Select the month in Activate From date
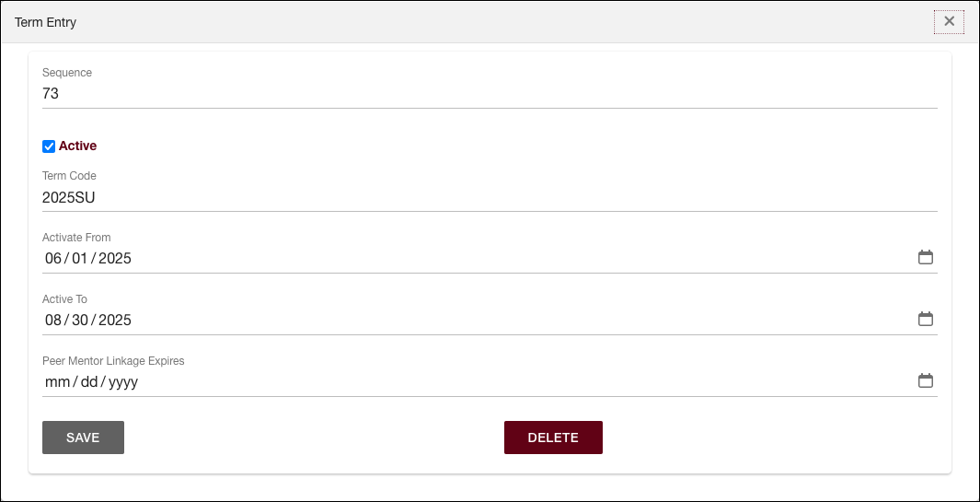This screenshot has width=980, height=502. [x=53, y=259]
